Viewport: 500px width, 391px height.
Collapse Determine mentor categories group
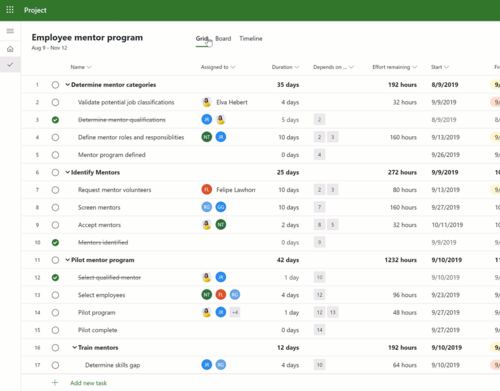[x=67, y=85]
